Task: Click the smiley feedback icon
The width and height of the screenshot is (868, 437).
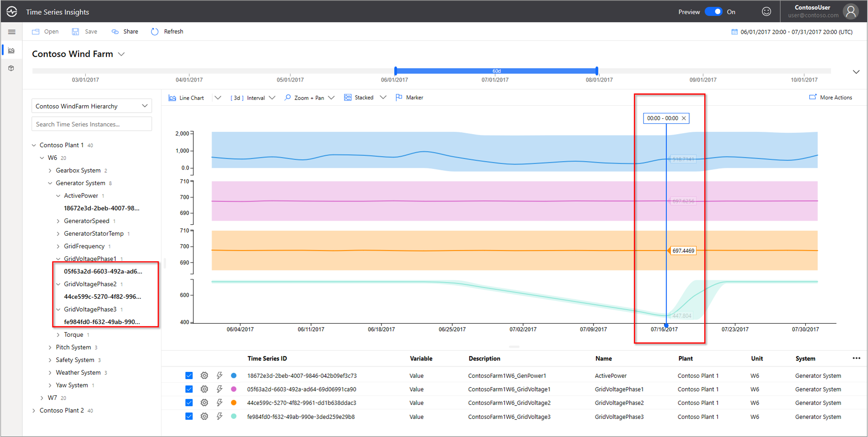Action: click(x=766, y=12)
